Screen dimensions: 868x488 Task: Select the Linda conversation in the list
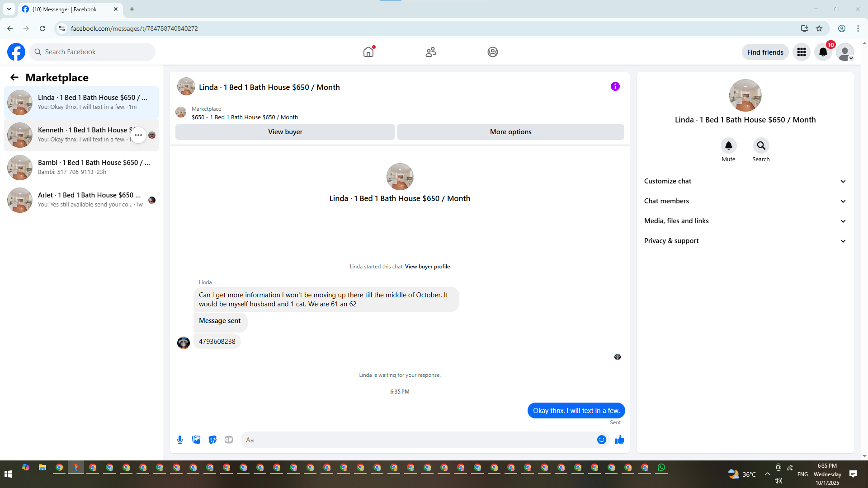tap(81, 103)
